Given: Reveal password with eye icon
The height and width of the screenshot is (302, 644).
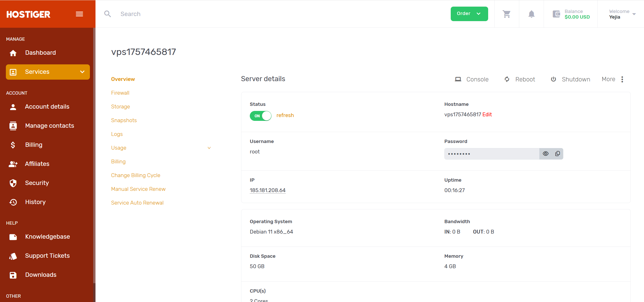Looking at the screenshot, I should point(545,154).
